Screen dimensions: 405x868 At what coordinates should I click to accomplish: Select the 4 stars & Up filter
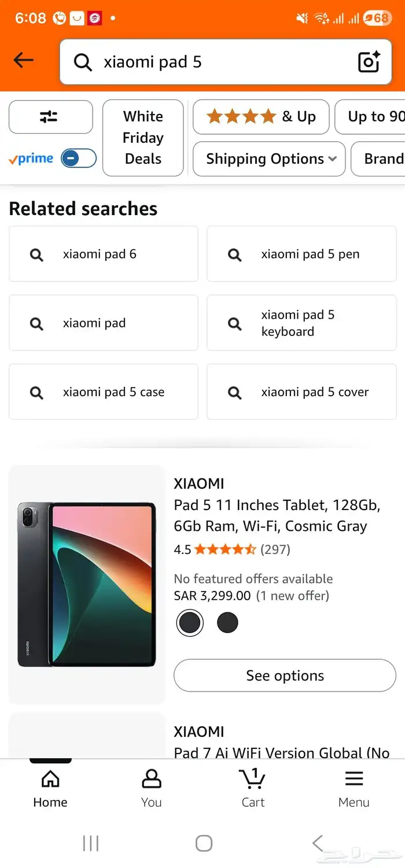[x=261, y=117]
